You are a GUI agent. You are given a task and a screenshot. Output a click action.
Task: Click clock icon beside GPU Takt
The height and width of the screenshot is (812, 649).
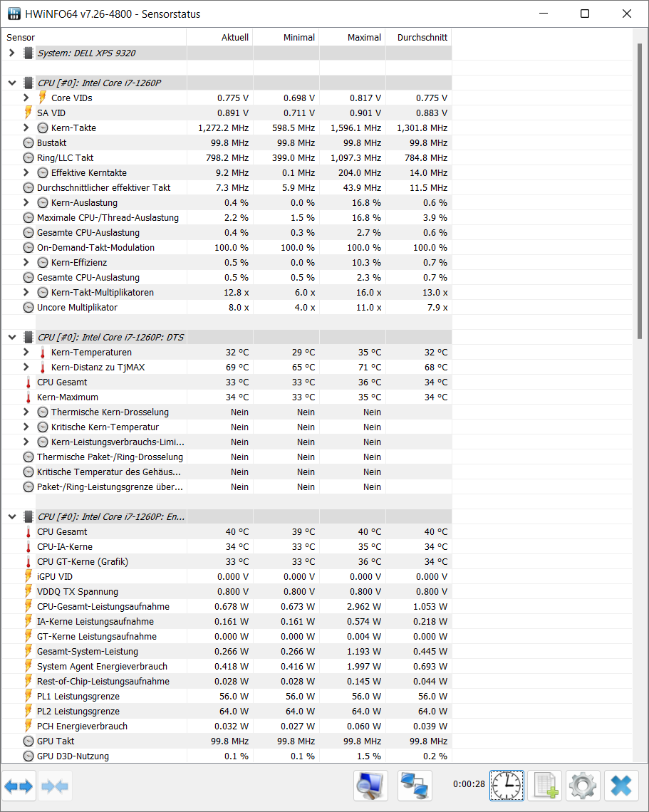tap(28, 741)
